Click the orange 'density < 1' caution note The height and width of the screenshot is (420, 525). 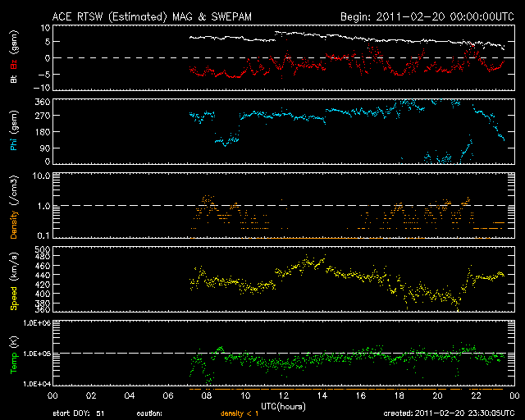pos(240,413)
